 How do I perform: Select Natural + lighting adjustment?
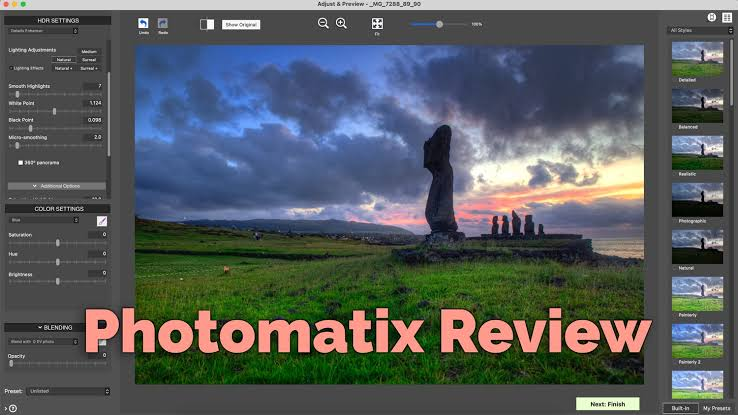pos(64,68)
